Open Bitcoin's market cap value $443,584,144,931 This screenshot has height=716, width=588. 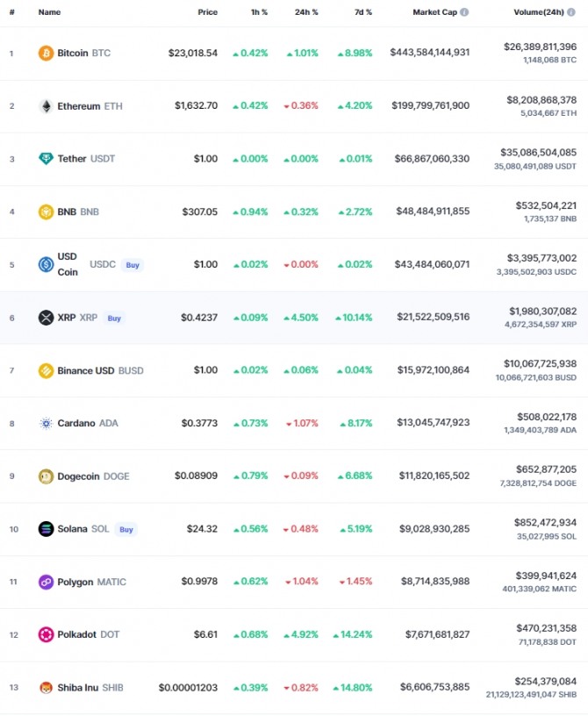[429, 53]
